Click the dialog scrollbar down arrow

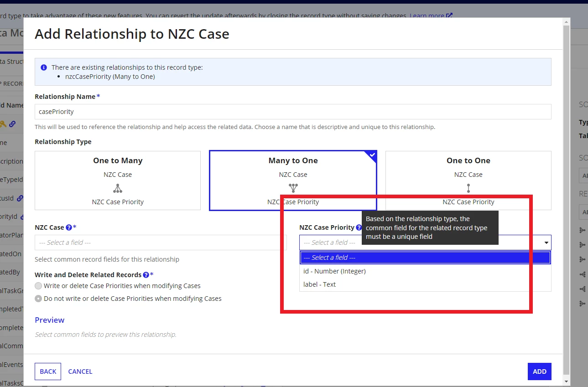[x=566, y=382]
